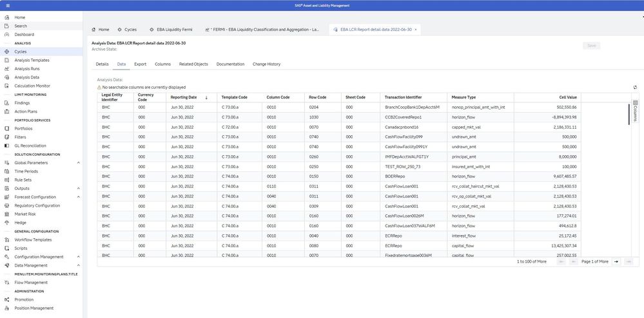
Task: Sort by Reporting Date arrow
Action: coord(206,98)
